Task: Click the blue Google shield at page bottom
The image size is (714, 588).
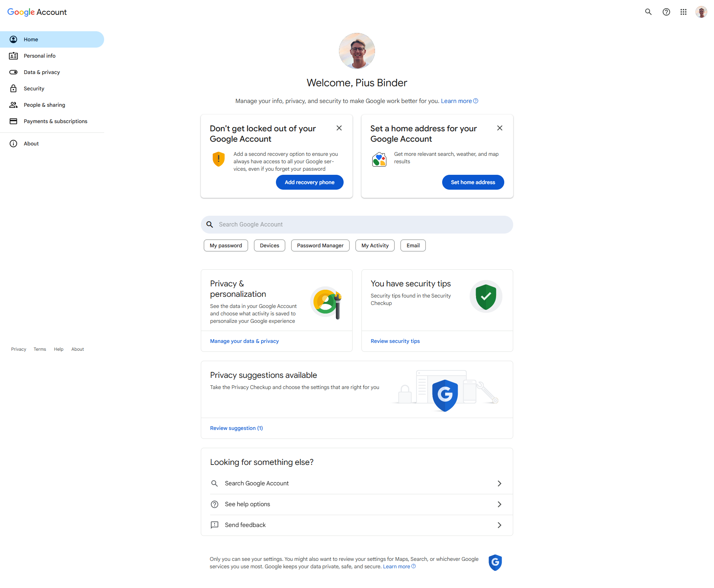Action: (x=495, y=562)
